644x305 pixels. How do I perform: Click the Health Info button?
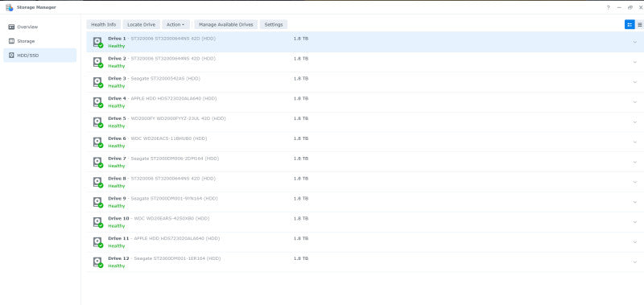coord(104,25)
